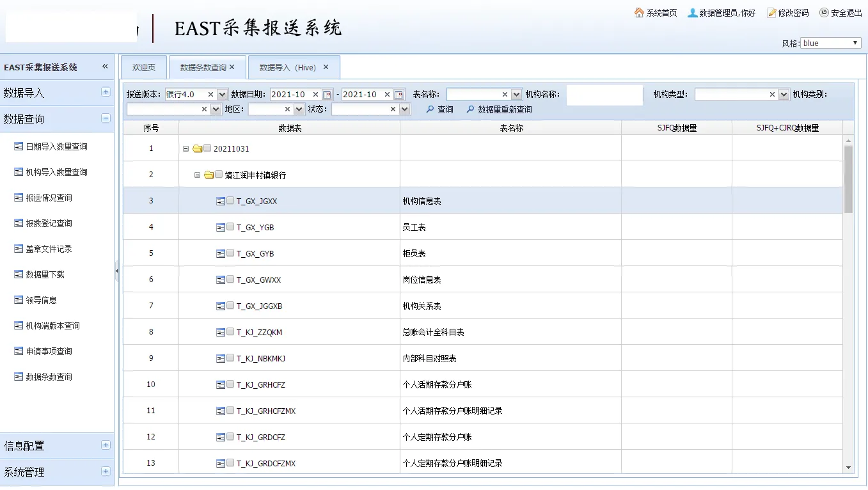Collapse the 20211031 tree node
The width and height of the screenshot is (868, 490).
[x=185, y=148]
